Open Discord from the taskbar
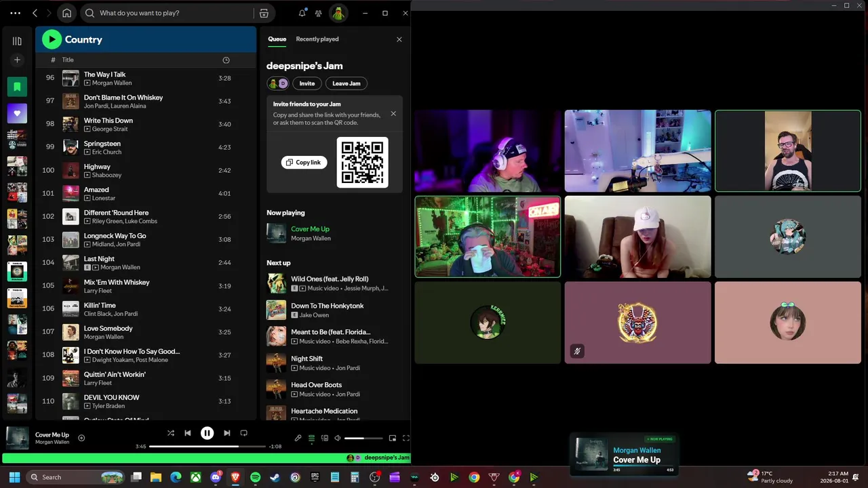868x488 pixels. click(x=216, y=477)
